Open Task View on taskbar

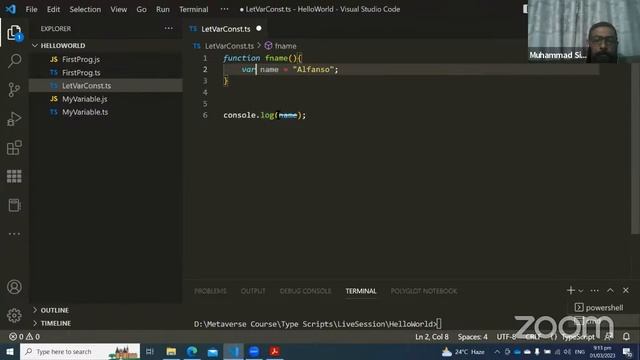click(x=150, y=351)
